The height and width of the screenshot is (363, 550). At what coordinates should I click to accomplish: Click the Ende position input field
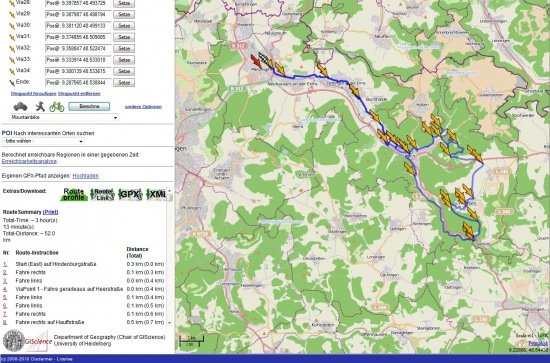tap(78, 82)
